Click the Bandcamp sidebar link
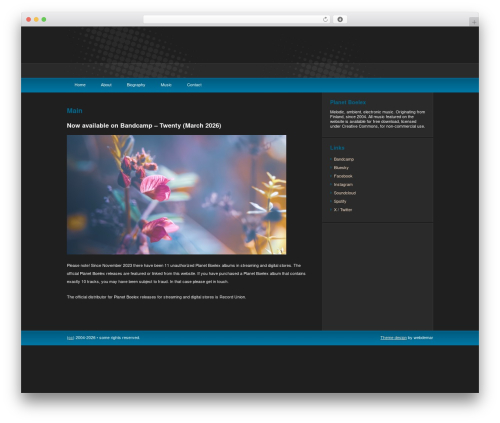 344,159
